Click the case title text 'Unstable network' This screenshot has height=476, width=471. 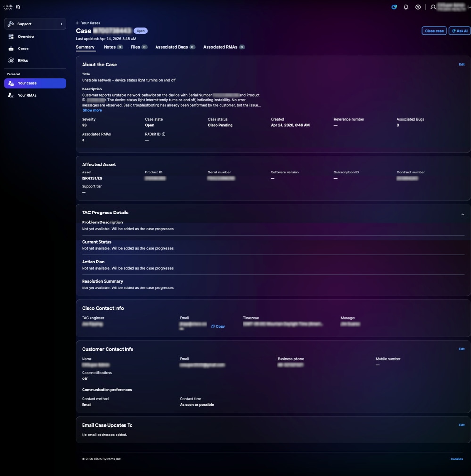[129, 80]
